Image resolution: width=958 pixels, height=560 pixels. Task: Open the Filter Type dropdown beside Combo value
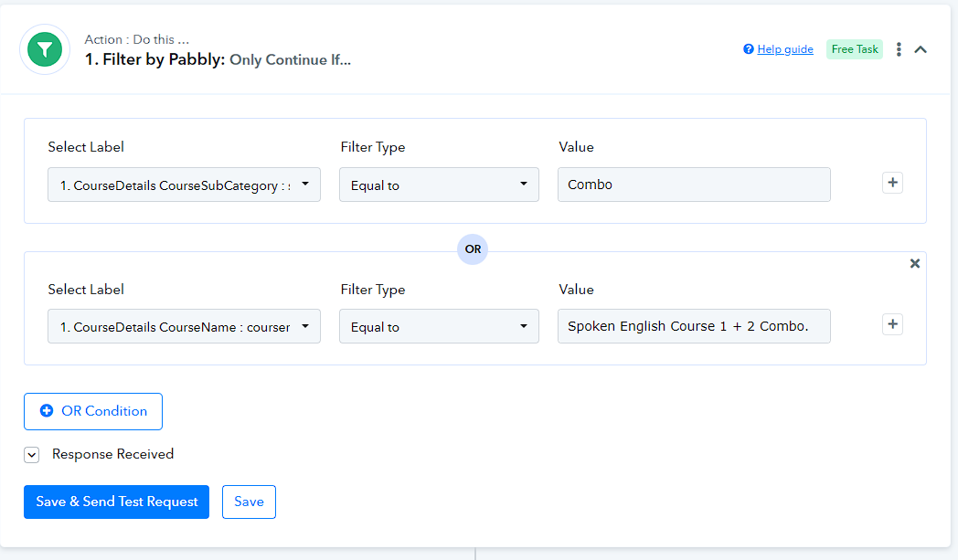point(440,185)
